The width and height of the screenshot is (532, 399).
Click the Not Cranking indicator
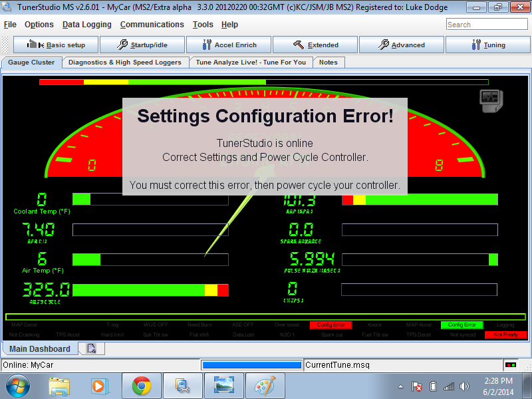[x=25, y=334]
